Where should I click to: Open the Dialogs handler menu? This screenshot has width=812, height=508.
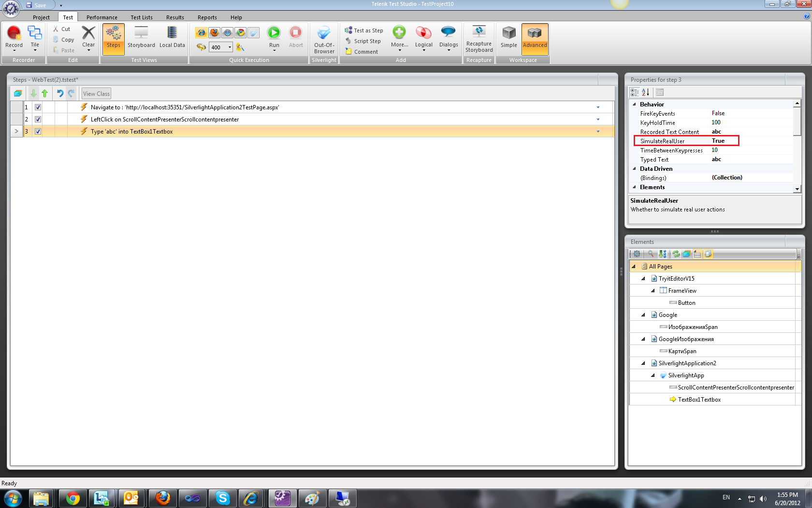coord(449,38)
